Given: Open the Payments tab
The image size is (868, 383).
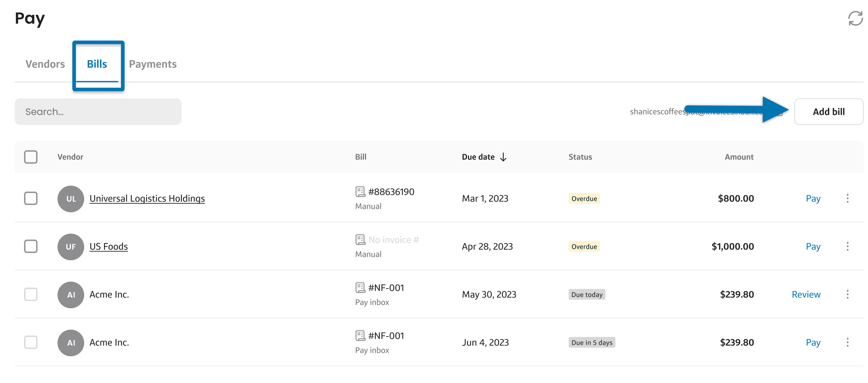Looking at the screenshot, I should point(153,64).
